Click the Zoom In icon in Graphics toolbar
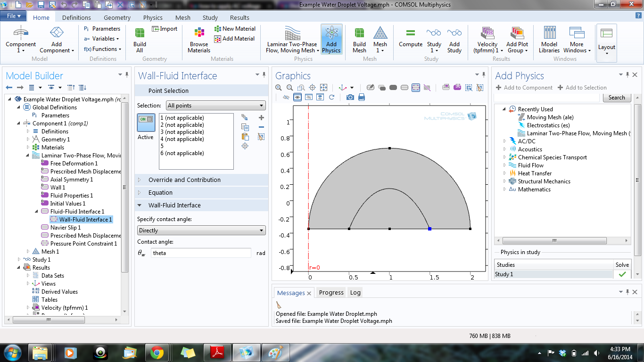 (x=279, y=88)
